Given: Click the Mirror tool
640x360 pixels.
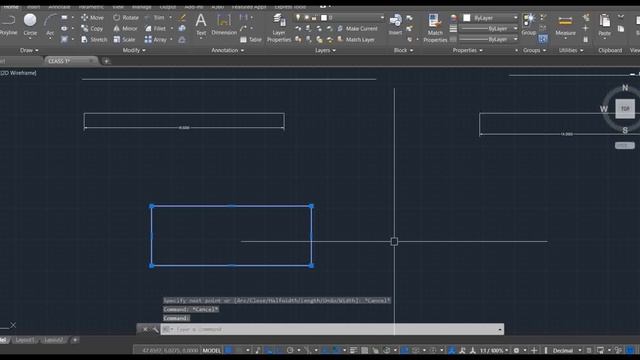Looking at the screenshot, I should (125, 29).
